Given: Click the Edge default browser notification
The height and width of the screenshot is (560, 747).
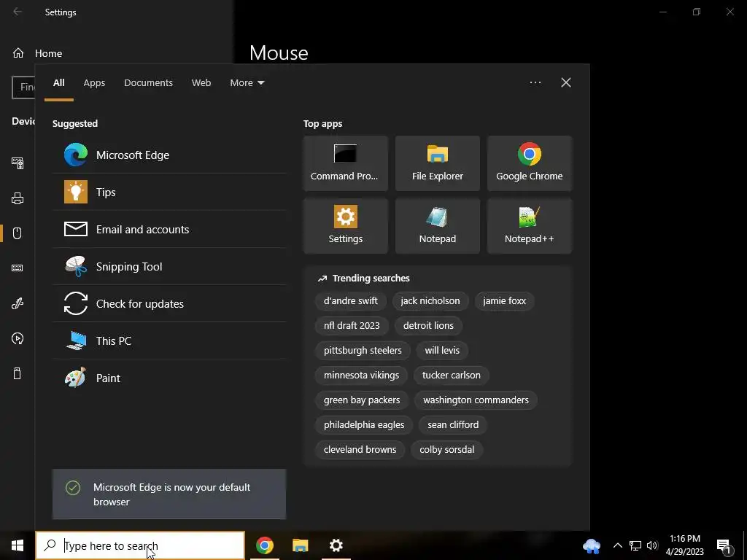Looking at the screenshot, I should pos(169,494).
